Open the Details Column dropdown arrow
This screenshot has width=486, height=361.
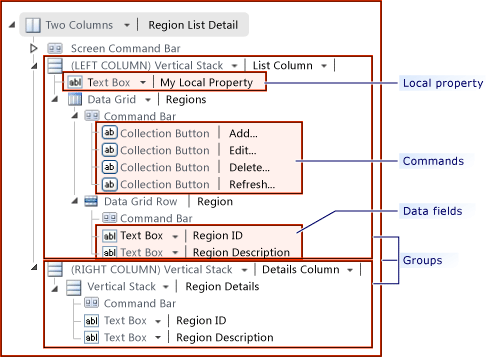(x=350, y=270)
